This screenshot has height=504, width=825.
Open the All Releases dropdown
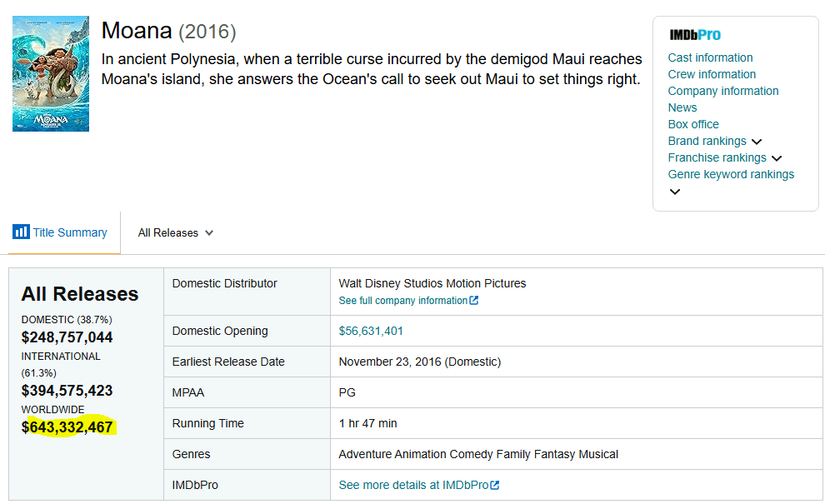[x=176, y=232]
